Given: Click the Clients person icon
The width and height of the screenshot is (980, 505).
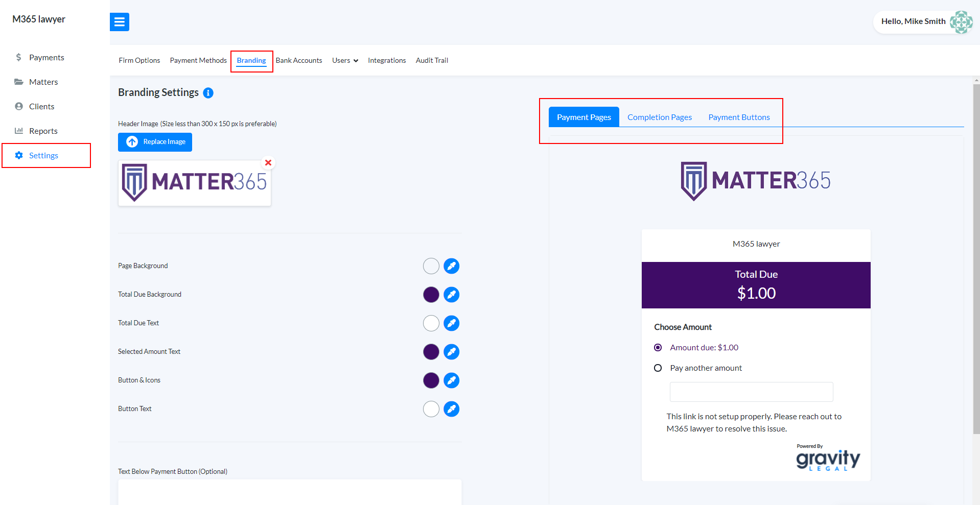Looking at the screenshot, I should [19, 106].
